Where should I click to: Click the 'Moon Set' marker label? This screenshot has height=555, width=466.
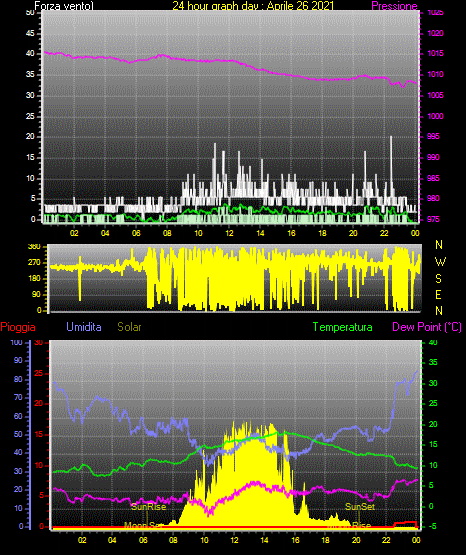tap(143, 525)
